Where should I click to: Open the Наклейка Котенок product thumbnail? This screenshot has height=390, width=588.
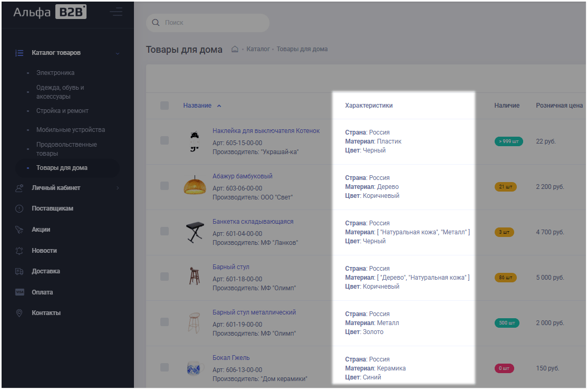[194, 141]
